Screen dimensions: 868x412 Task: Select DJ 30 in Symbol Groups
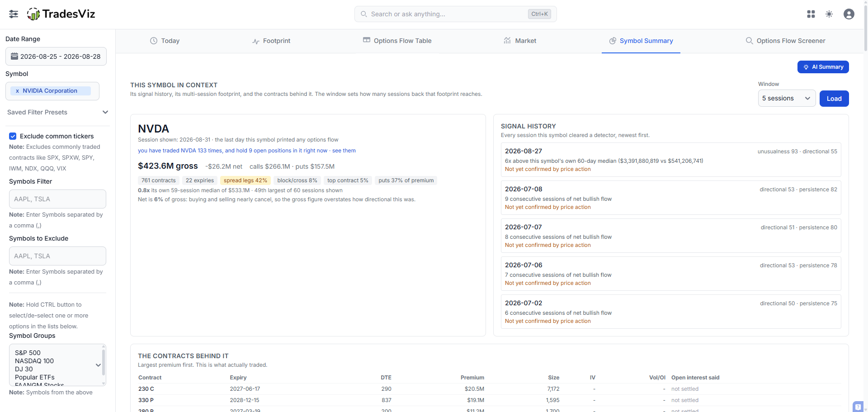[x=24, y=369]
